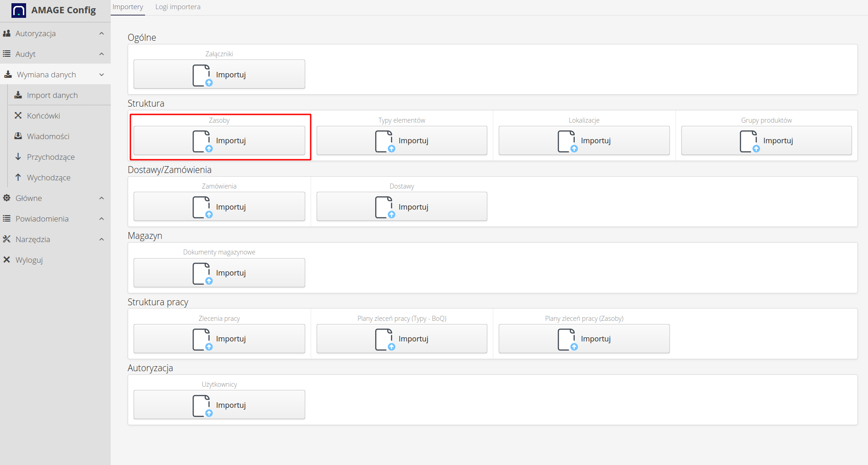
Task: Expand the Audyt sidebar section chevron
Action: point(102,54)
